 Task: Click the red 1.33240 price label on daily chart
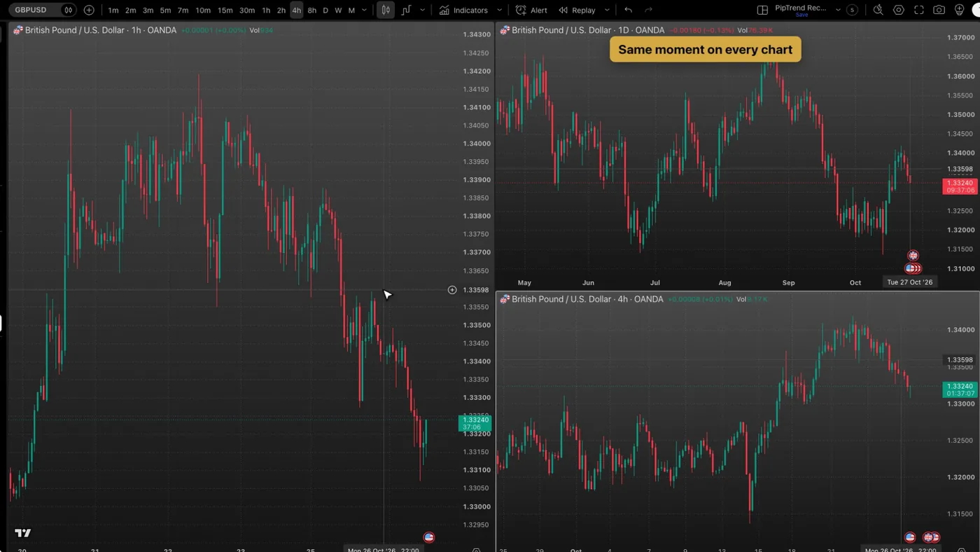[959, 186]
